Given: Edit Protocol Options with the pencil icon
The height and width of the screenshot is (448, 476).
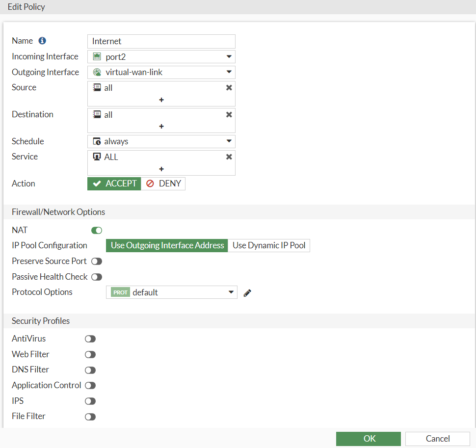Looking at the screenshot, I should click(x=247, y=293).
